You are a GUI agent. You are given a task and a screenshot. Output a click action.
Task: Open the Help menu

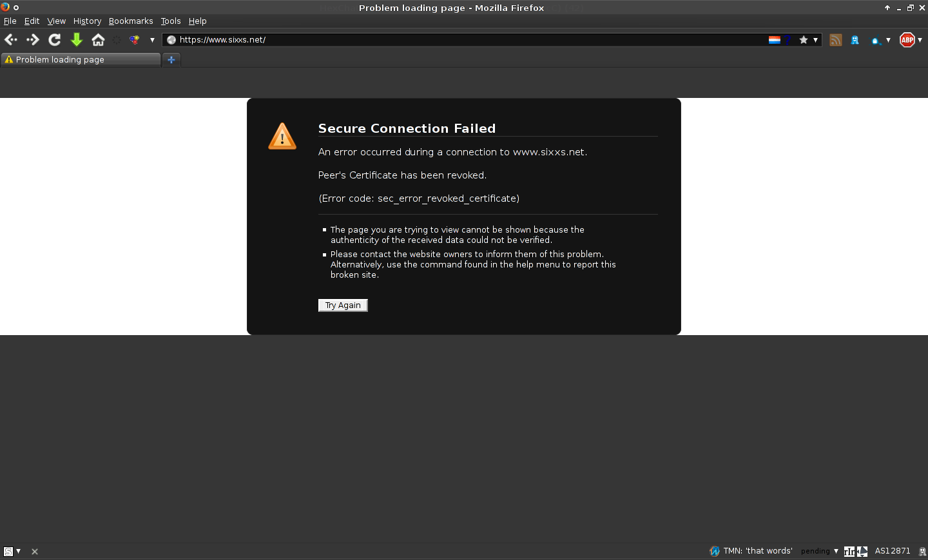(x=198, y=21)
